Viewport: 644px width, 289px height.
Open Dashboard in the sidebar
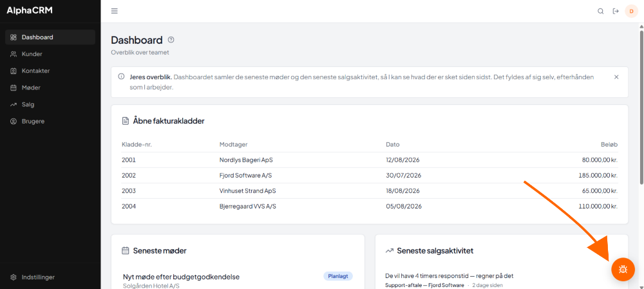coord(50,37)
